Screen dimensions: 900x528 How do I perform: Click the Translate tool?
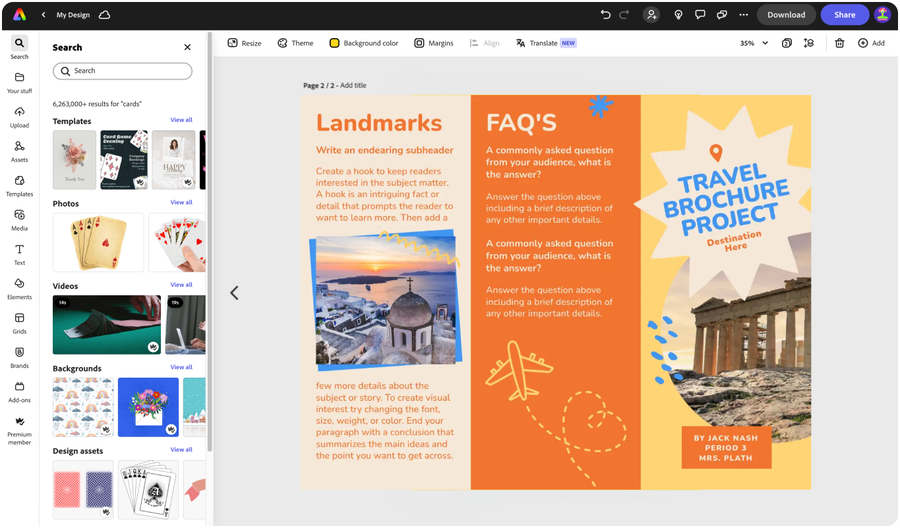tap(546, 43)
